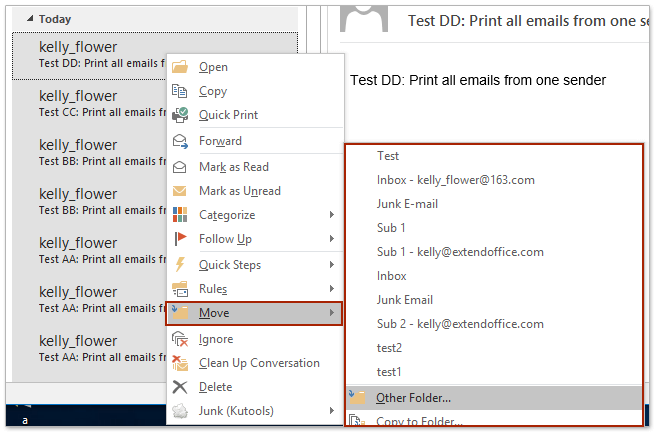
Task: Click the Open folder icon in context menu
Action: tap(180, 67)
